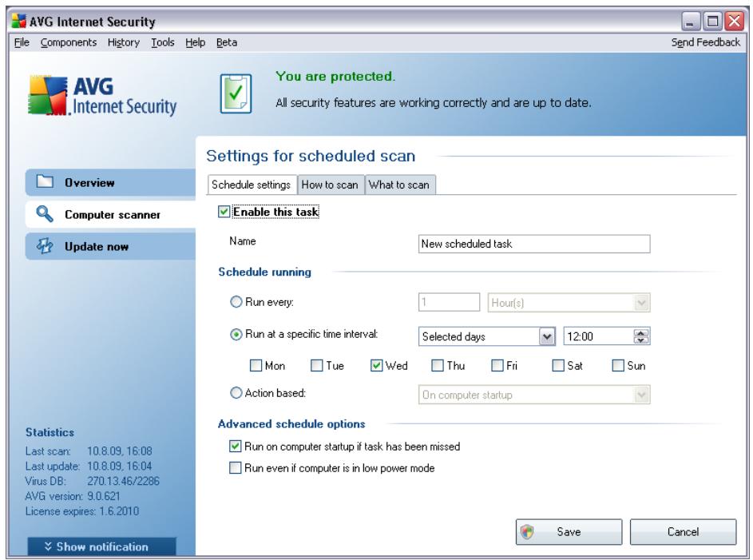Click the Update now arrows icon
The image size is (753, 560).
pos(45,245)
